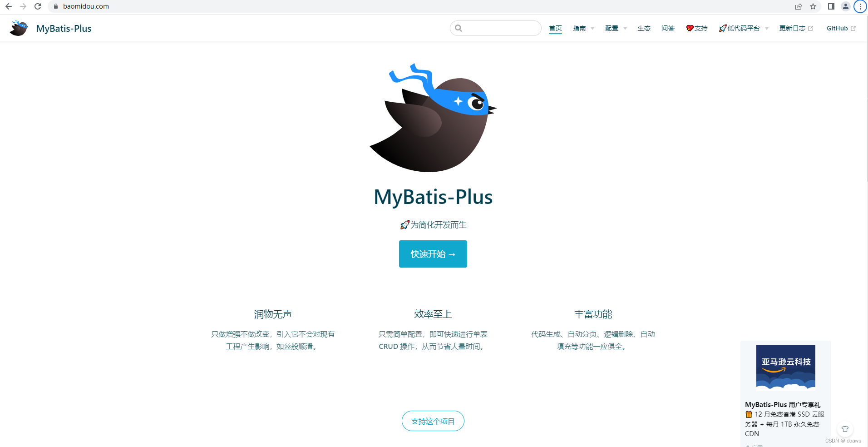Open the 亚马逊云科技 ad banner image
The width and height of the screenshot is (868, 447).
pyautogui.click(x=786, y=368)
